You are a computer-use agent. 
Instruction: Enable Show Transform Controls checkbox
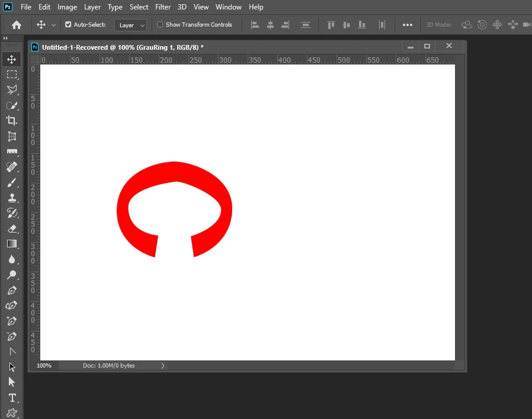pos(160,24)
